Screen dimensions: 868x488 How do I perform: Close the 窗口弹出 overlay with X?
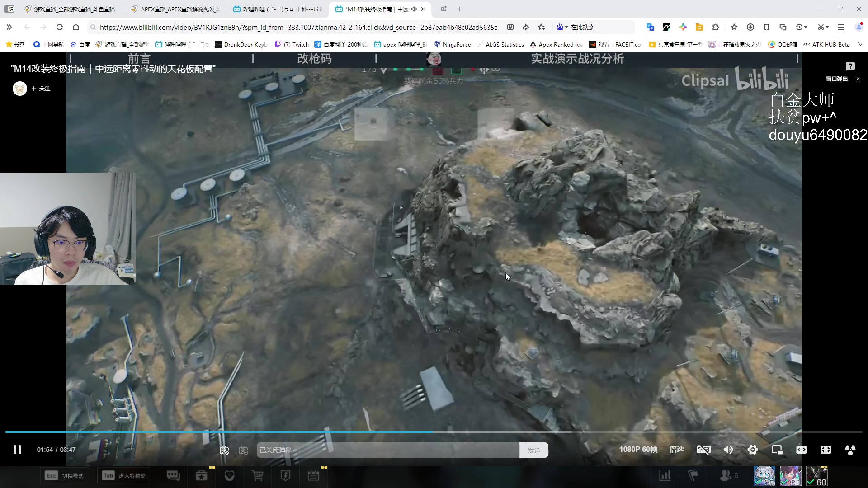[x=858, y=79]
